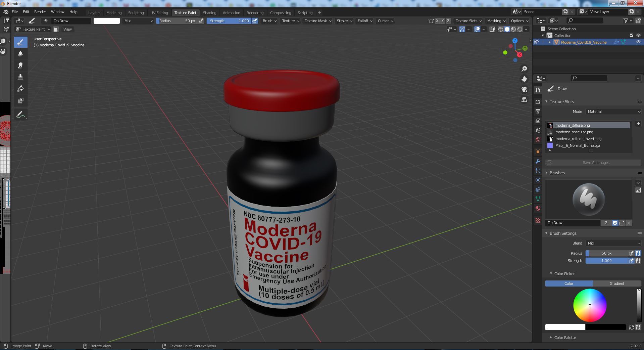644x350 pixels.
Task: Switch to the Compositing workspace tab
Action: [281, 12]
